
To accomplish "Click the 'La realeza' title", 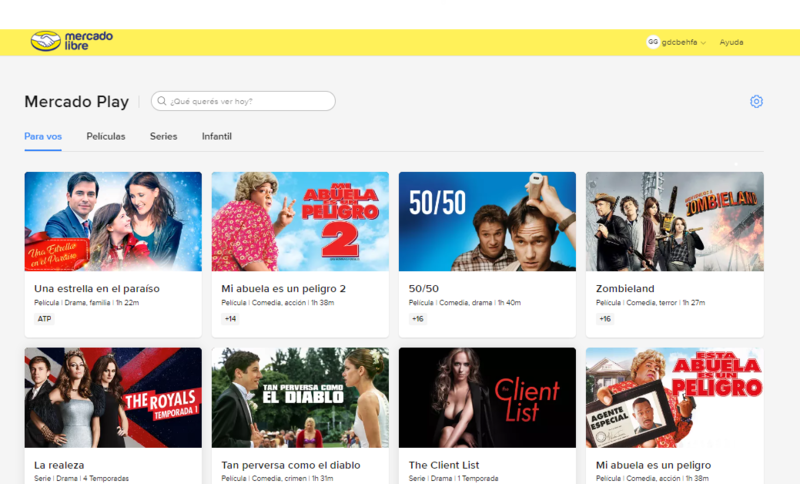I will [x=59, y=465].
